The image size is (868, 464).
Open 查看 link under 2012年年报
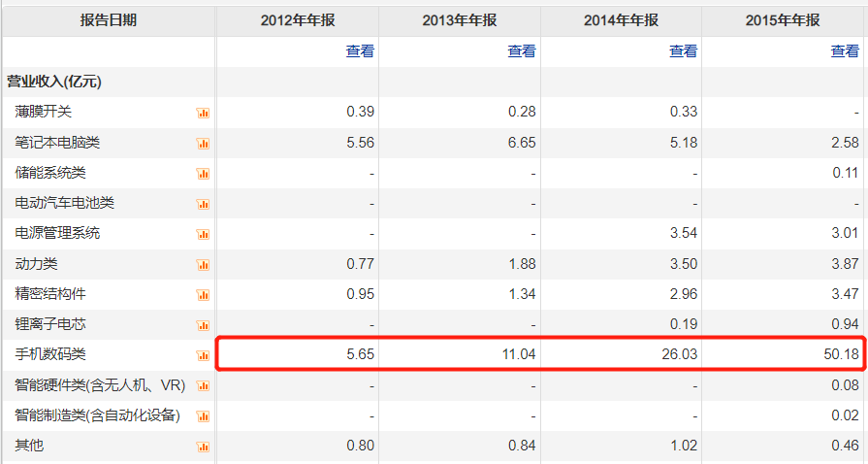coord(360,51)
